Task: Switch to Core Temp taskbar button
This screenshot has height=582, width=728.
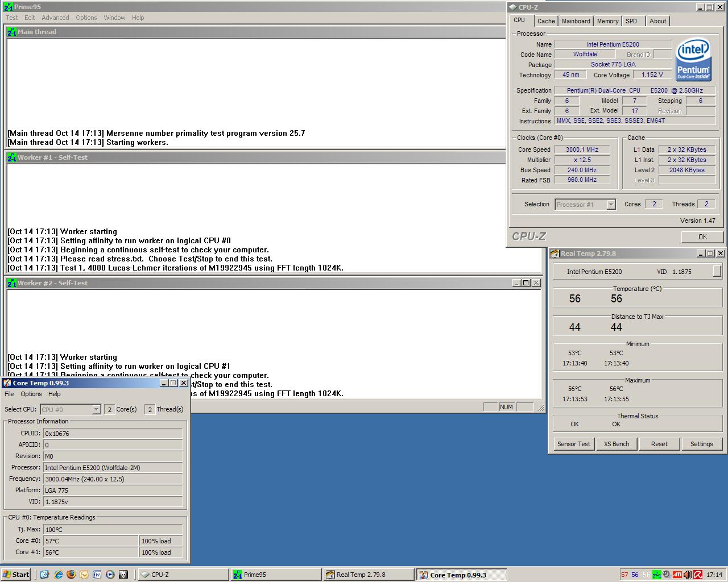Action: point(461,575)
